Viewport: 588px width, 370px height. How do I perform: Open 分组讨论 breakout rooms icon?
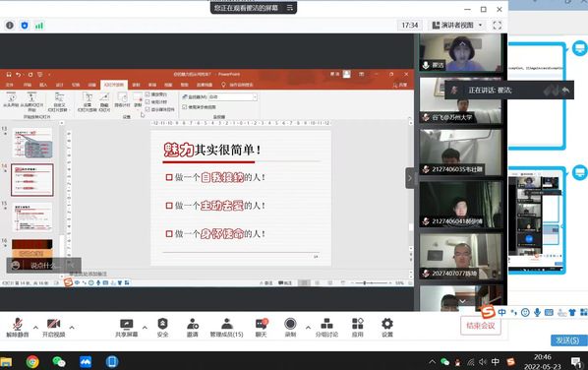(326, 328)
